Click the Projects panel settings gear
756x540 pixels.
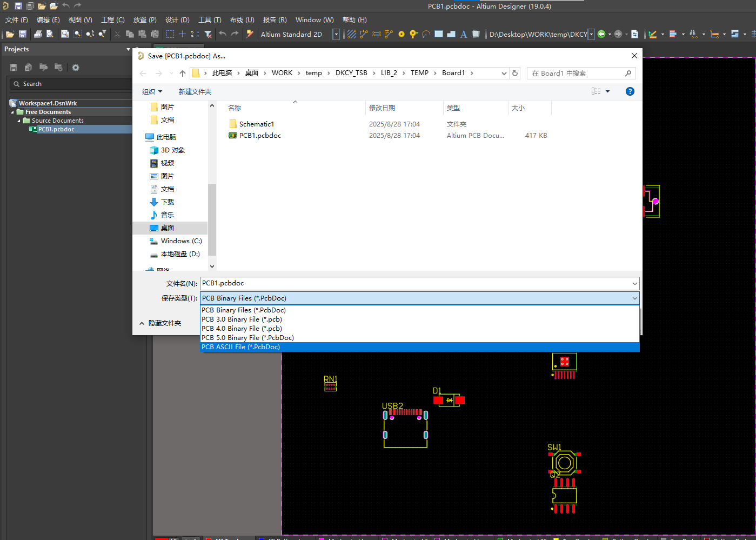click(x=76, y=68)
